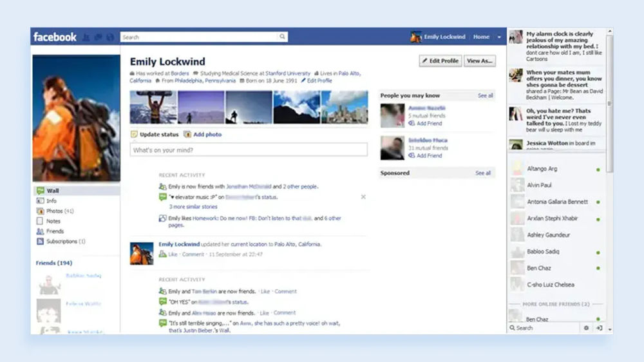Open the snowboarder photo thumbnail
This screenshot has width=644, height=362.
coord(153,107)
